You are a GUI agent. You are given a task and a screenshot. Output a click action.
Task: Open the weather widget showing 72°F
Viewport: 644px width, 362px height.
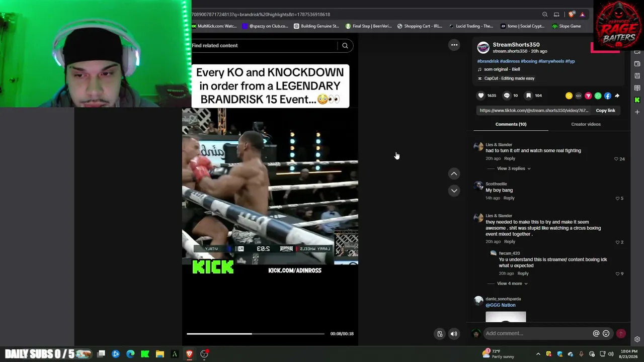(498, 354)
